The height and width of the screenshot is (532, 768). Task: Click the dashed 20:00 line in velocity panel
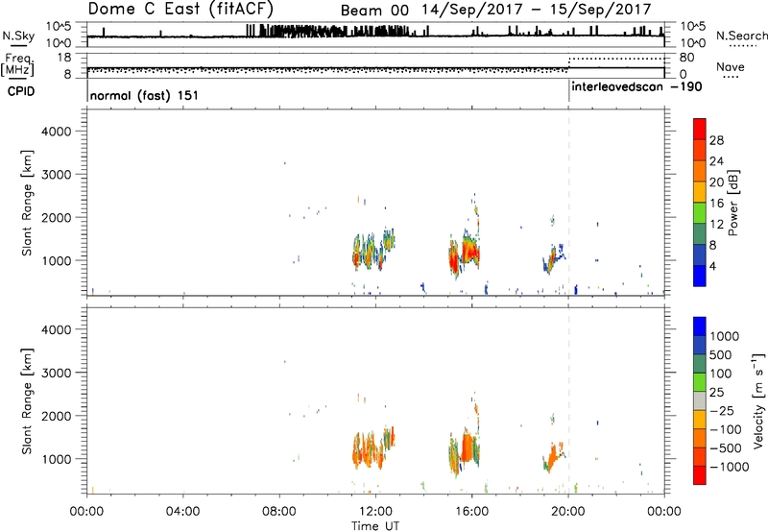click(568, 400)
